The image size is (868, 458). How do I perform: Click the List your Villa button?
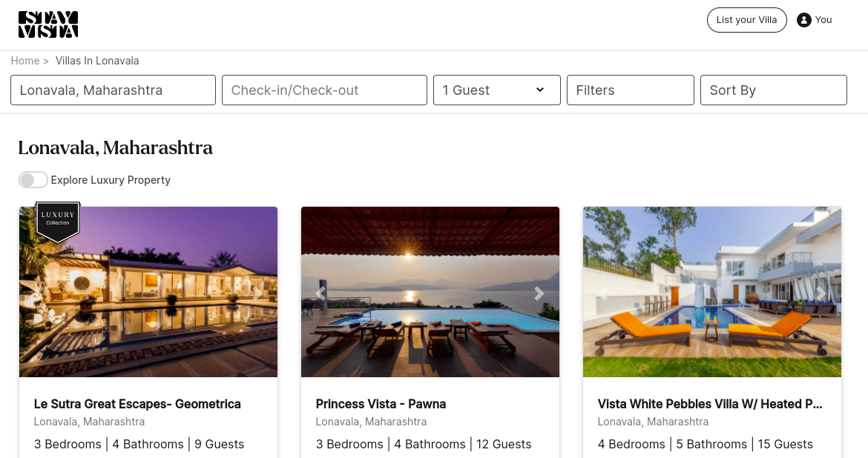746,20
